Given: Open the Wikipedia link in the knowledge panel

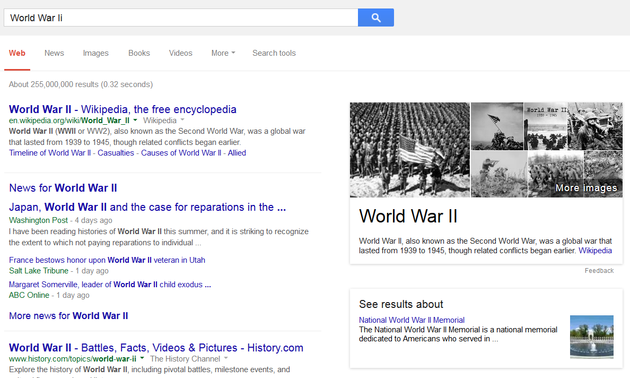Looking at the screenshot, I should pos(595,251).
